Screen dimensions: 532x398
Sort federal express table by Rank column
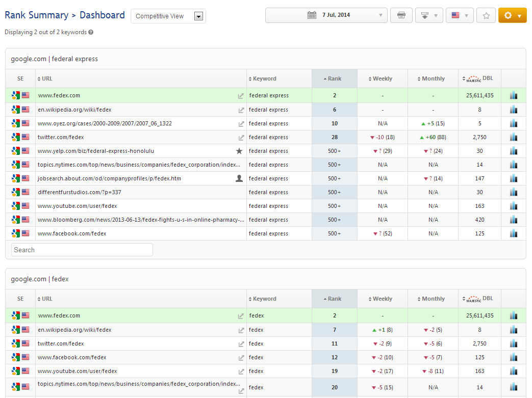click(x=334, y=79)
